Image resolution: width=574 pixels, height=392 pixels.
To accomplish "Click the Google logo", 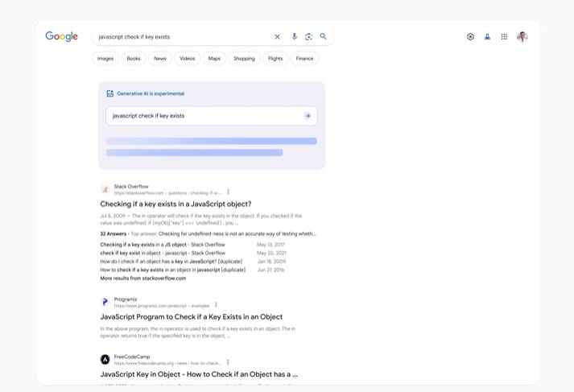I will pos(61,36).
